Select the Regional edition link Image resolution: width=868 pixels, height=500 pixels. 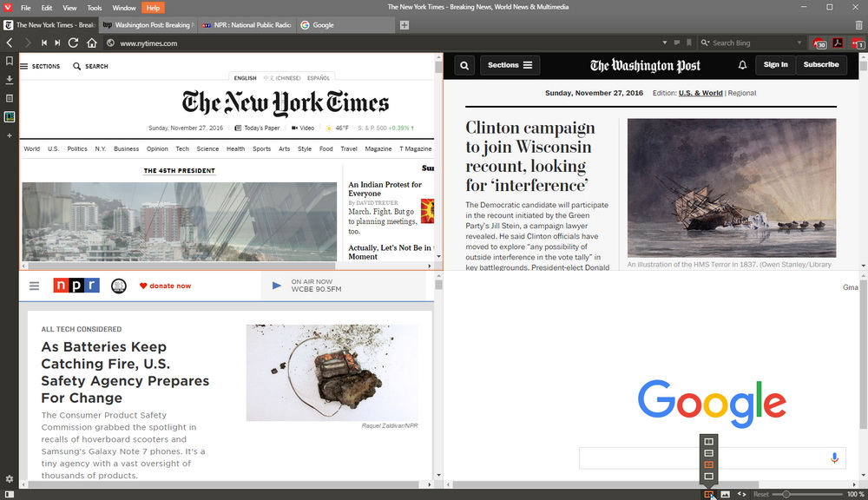pyautogui.click(x=742, y=93)
